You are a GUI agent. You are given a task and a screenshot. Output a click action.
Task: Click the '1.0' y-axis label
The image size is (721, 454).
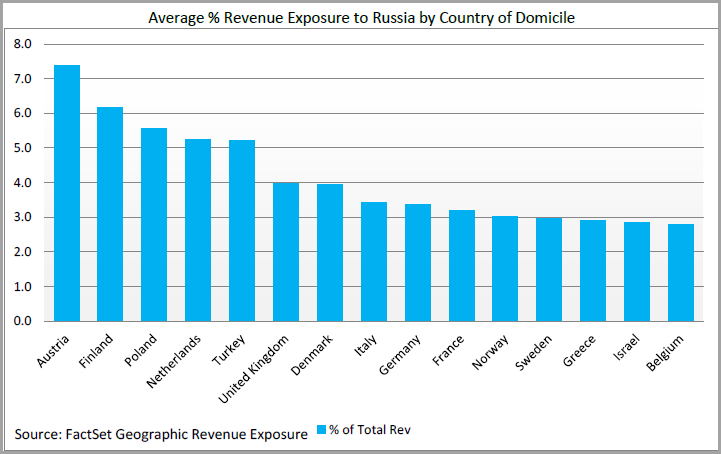click(x=23, y=287)
